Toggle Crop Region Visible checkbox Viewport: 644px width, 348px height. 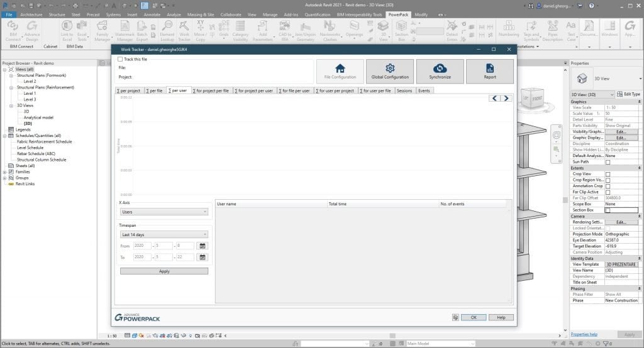coord(608,180)
